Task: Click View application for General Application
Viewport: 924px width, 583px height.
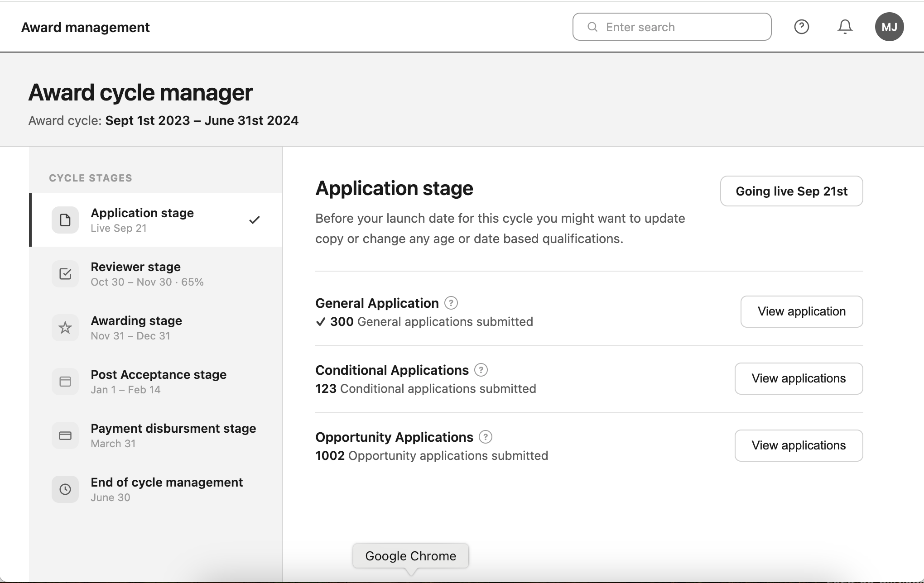Action: pyautogui.click(x=802, y=311)
